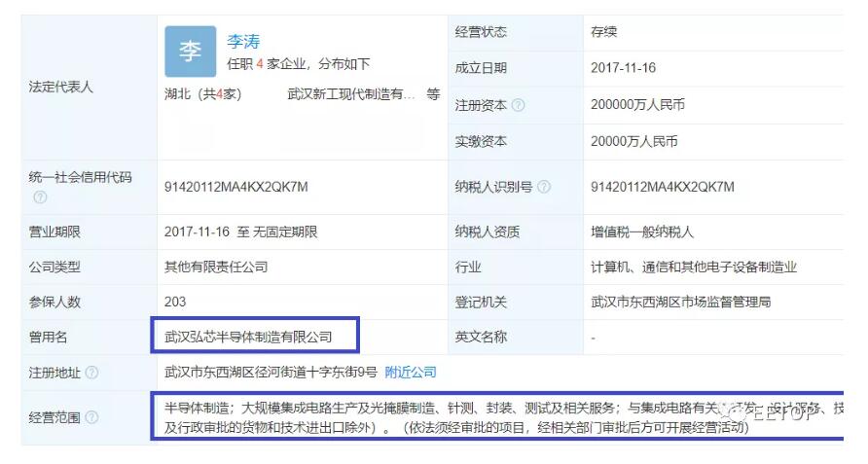Select the credit code value in 统一社会信用代码 row
Screen dimensions: 868x464
point(236,187)
